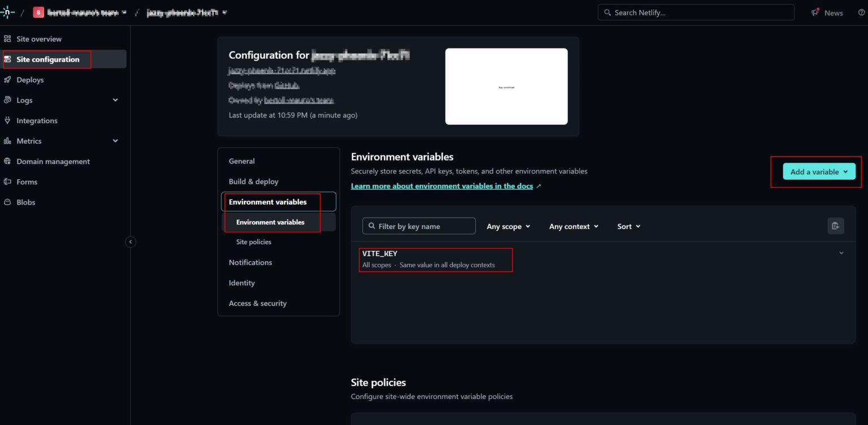
Task: Click the Metrics bar chart icon
Action: pos(7,141)
